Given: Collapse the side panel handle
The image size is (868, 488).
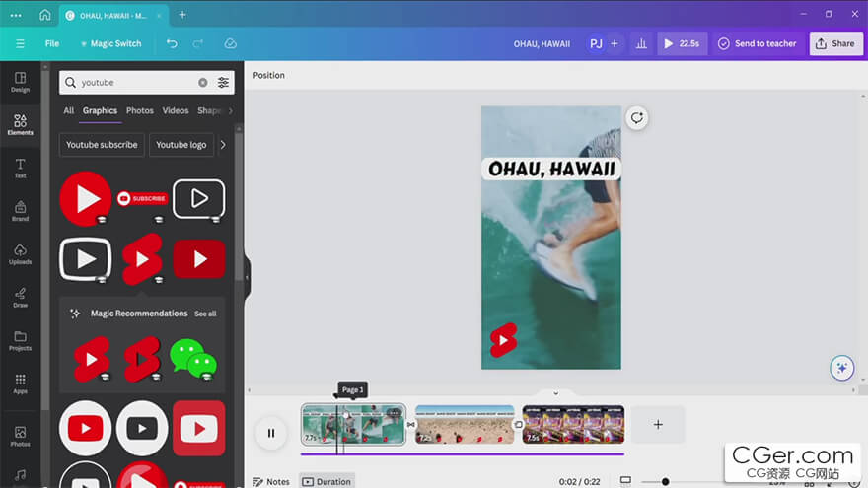Looking at the screenshot, I should 247,278.
